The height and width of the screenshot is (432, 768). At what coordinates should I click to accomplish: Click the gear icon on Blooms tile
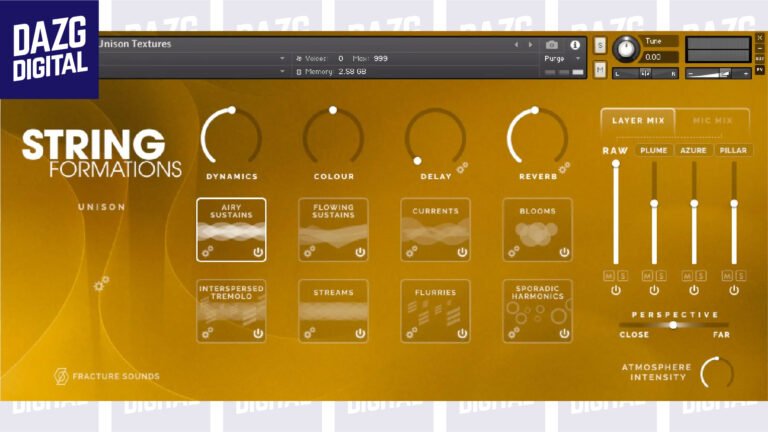point(513,251)
